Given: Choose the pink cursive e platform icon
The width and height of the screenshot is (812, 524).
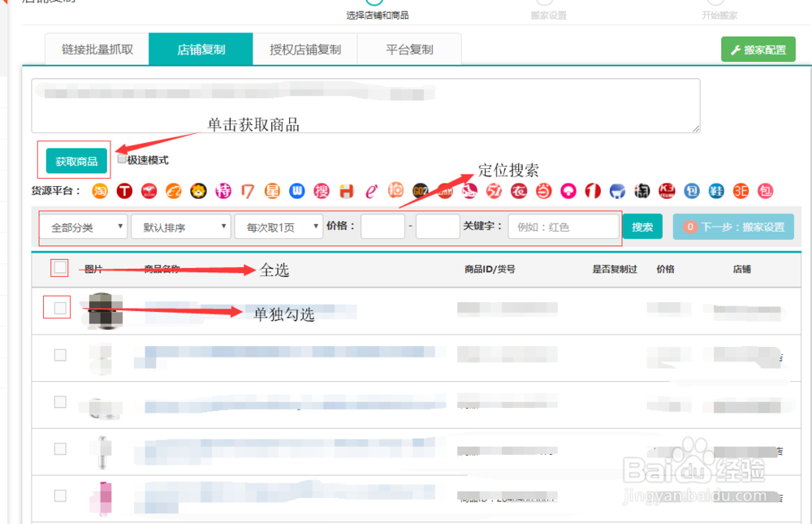Looking at the screenshot, I should pos(371,191).
